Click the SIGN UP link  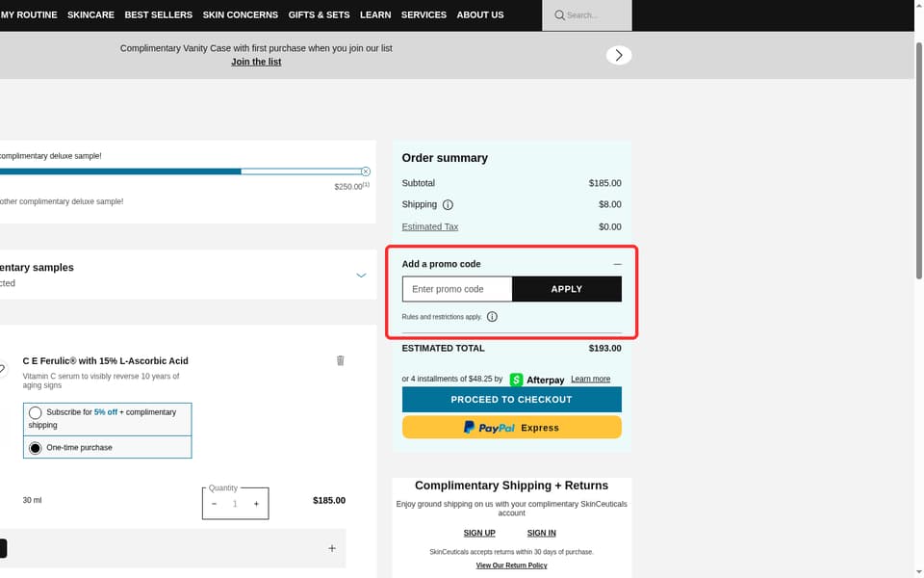(x=479, y=533)
